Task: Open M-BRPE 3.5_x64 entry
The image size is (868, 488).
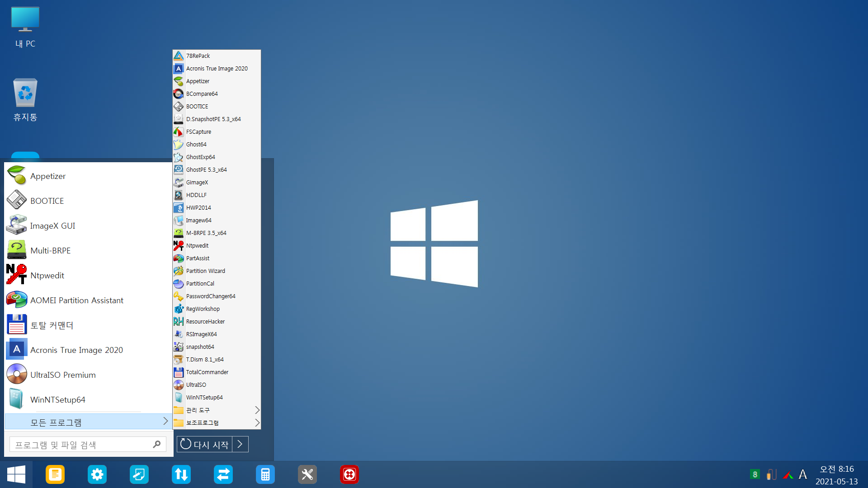Action: (x=217, y=233)
